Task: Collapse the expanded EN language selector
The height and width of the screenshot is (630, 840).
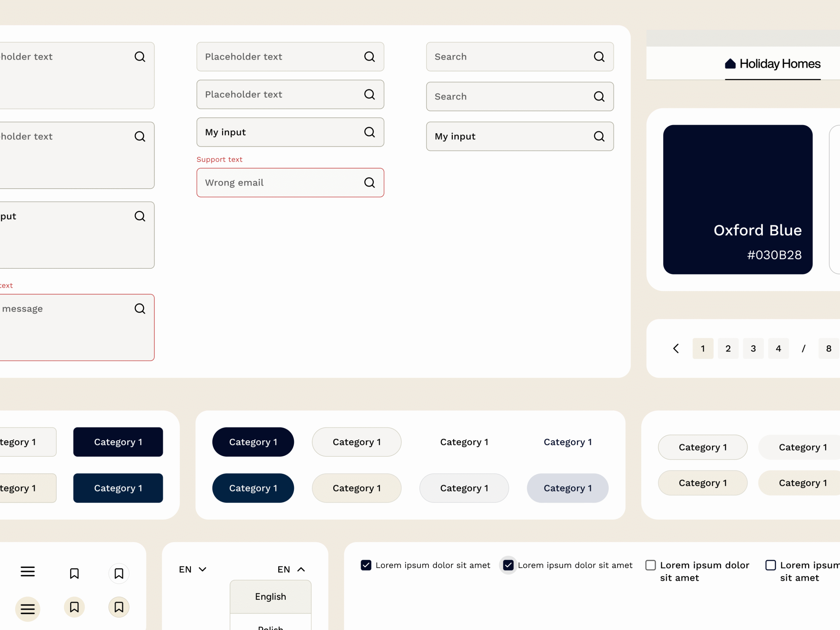Action: click(292, 569)
